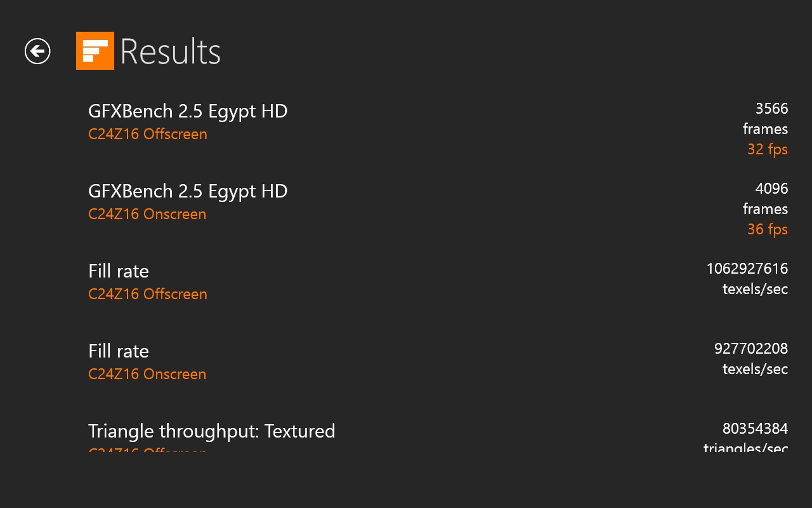Open the second Fill rate result
The height and width of the screenshot is (508, 812).
pos(119,351)
